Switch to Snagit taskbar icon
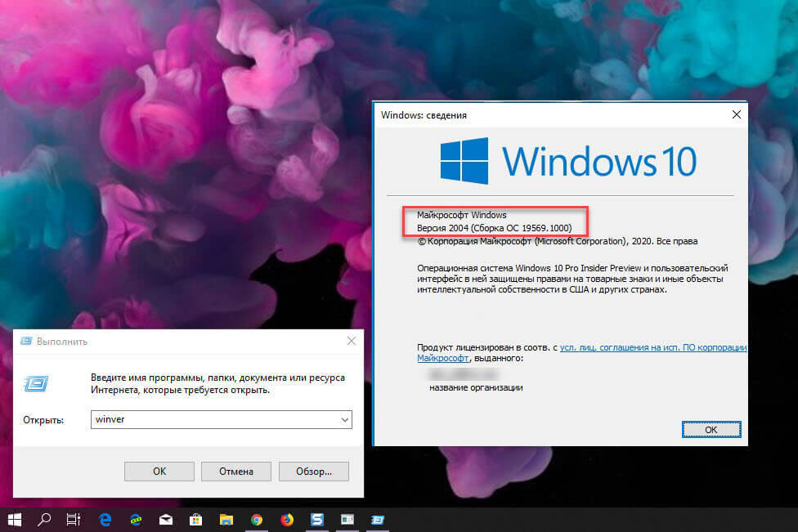 pos(317,519)
